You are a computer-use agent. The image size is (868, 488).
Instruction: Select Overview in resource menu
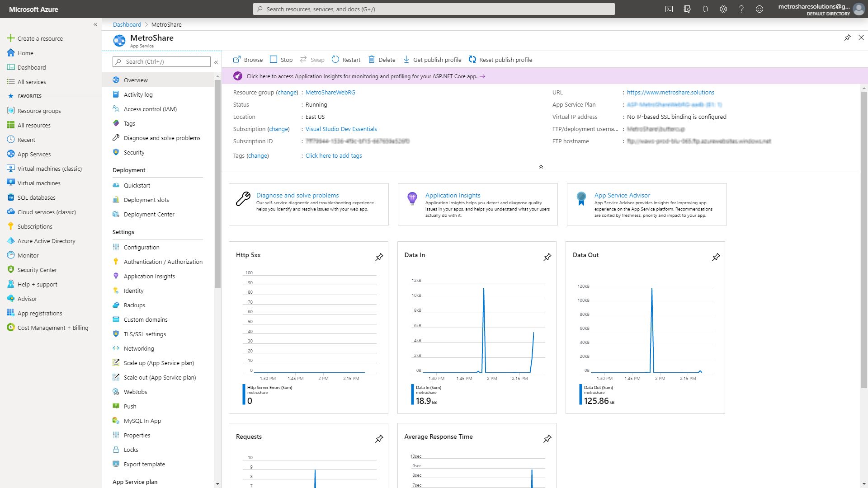158,80
